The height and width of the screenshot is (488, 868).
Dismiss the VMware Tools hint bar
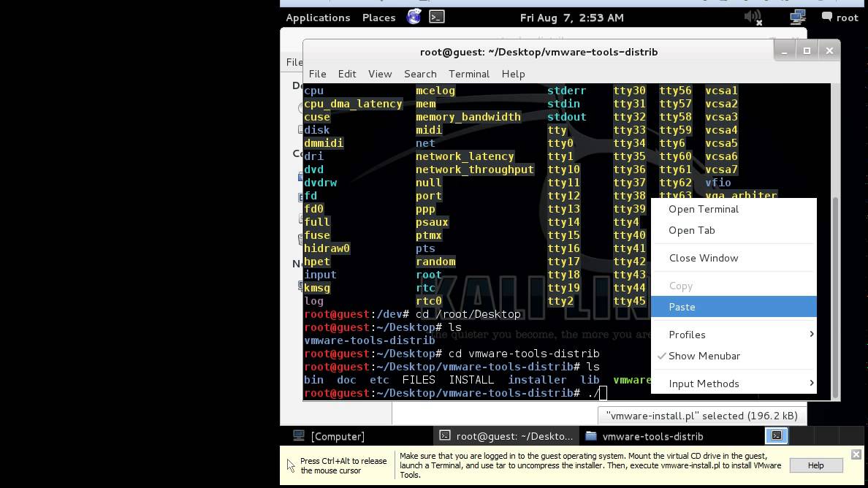(x=856, y=454)
